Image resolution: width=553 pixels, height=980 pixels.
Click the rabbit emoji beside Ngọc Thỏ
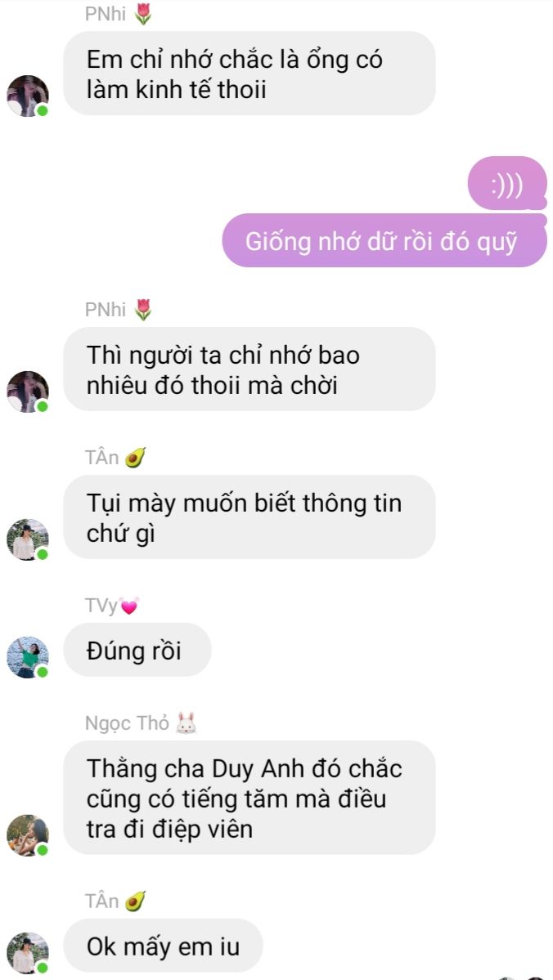(186, 723)
